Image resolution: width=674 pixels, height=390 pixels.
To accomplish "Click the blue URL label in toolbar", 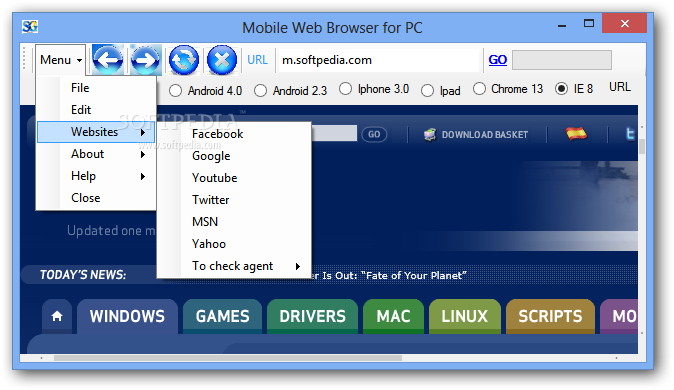I will [257, 60].
